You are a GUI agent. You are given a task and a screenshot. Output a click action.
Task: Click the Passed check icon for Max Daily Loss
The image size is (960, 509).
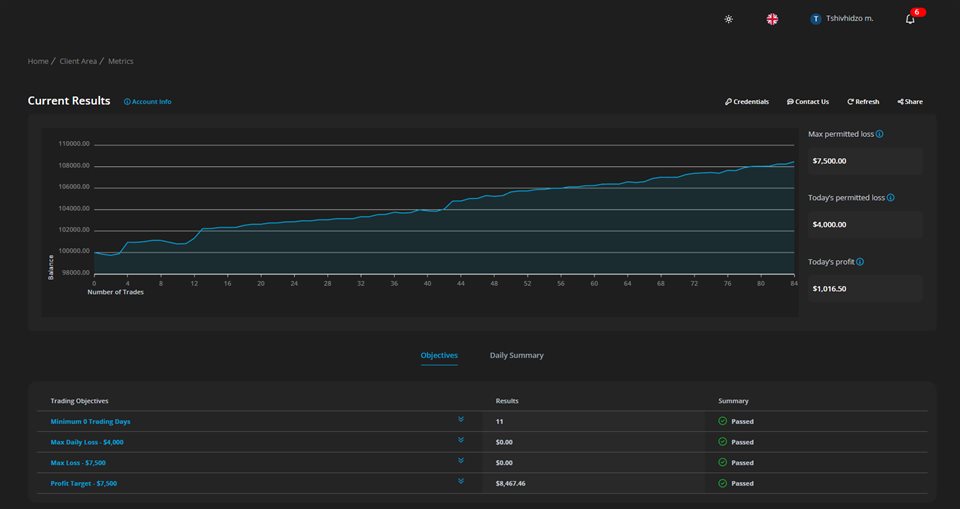(x=722, y=442)
